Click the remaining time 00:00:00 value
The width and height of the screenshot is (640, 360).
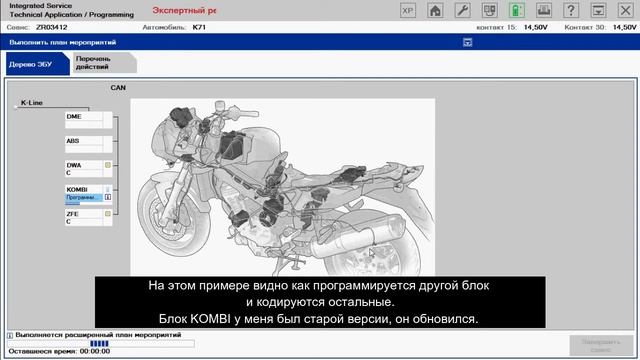tap(95, 351)
